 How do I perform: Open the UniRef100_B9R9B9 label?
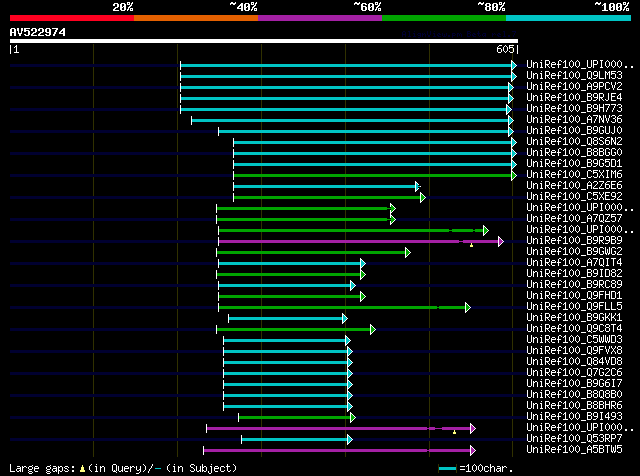click(x=574, y=241)
